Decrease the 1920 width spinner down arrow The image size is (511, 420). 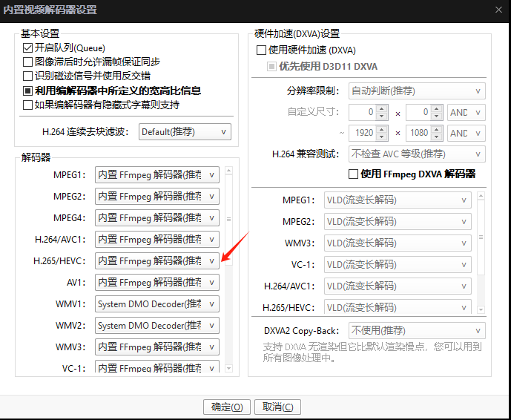tap(382, 137)
